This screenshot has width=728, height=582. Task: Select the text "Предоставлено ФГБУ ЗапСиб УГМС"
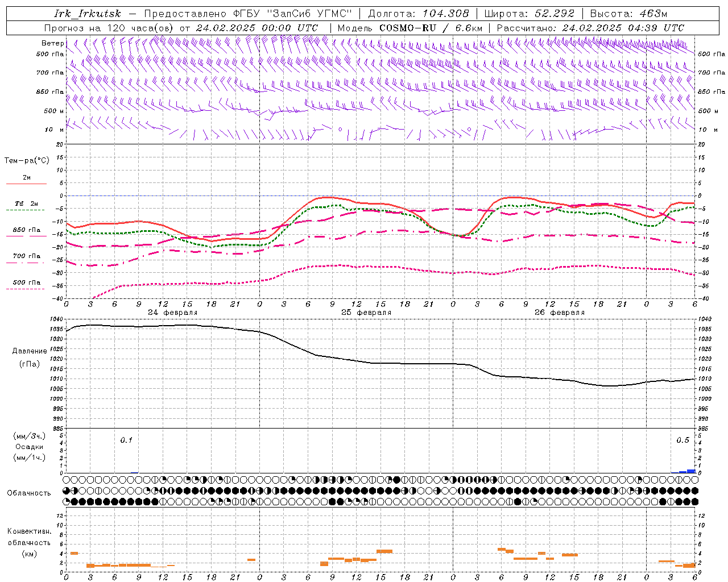click(x=249, y=14)
